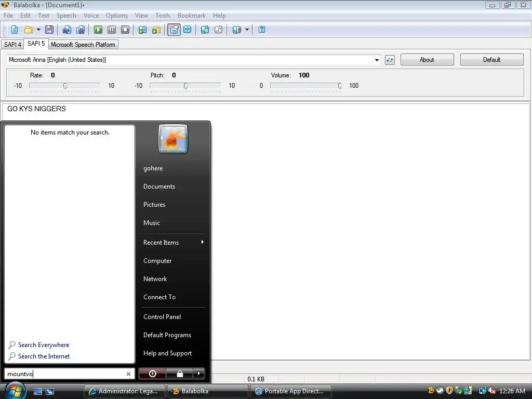Viewport: 532px width, 399px height.
Task: Open the Text menu
Action: (x=44, y=15)
